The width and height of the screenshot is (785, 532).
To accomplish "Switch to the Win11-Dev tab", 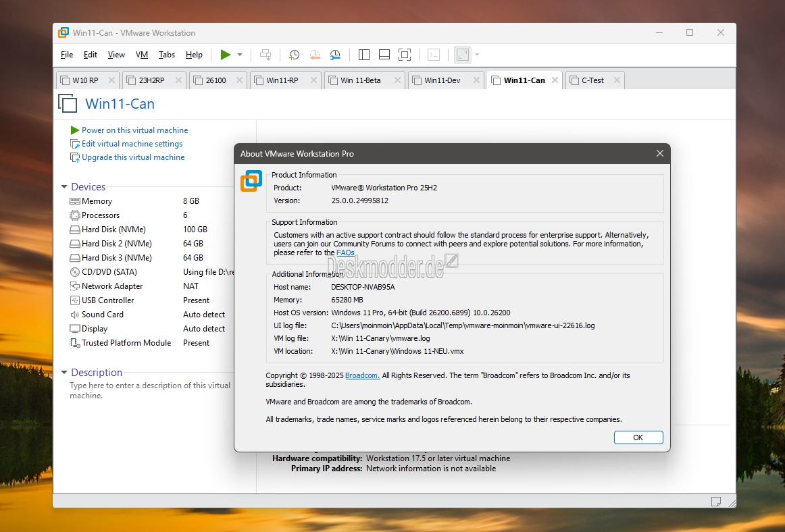I will [x=442, y=80].
